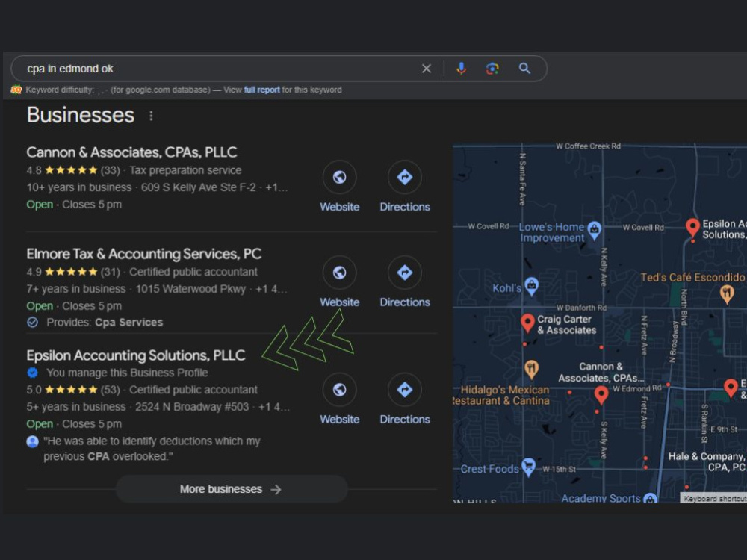Click Academy Sports map marker
This screenshot has height=560, width=747.
click(x=650, y=498)
